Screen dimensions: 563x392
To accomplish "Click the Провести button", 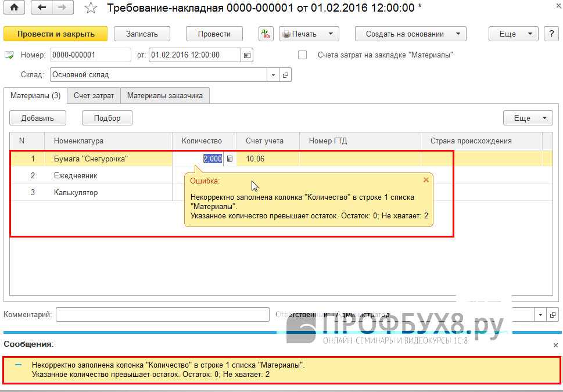I will (x=214, y=34).
